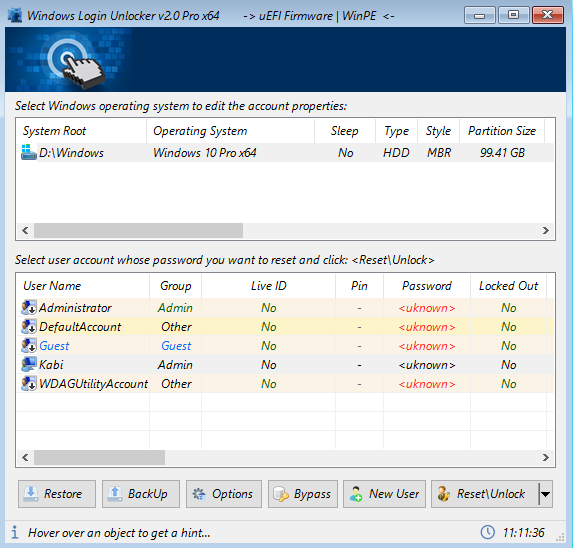Image resolution: width=573 pixels, height=548 pixels.
Task: Click the pointing hand logo in the banner
Action: click(83, 71)
